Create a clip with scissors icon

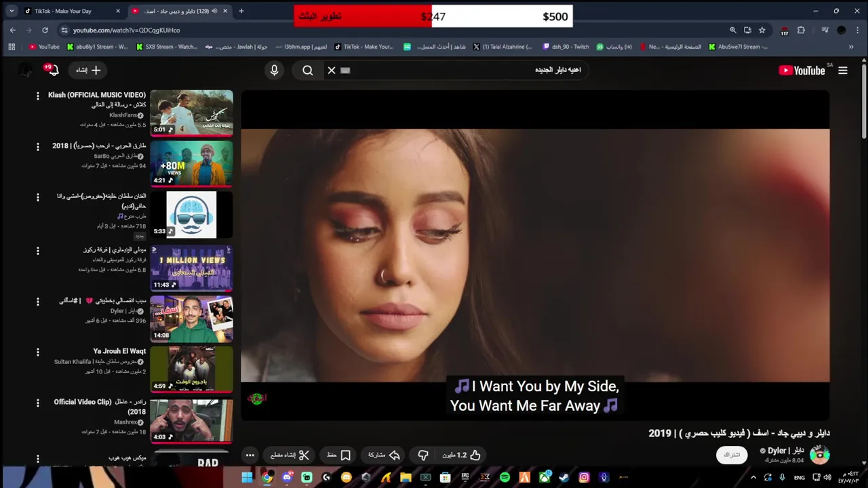[290, 455]
